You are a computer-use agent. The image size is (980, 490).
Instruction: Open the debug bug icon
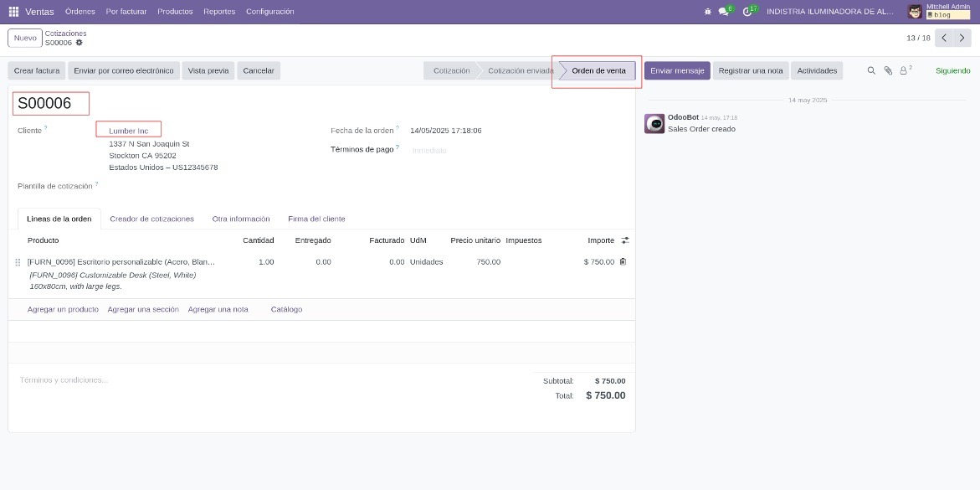tap(707, 11)
